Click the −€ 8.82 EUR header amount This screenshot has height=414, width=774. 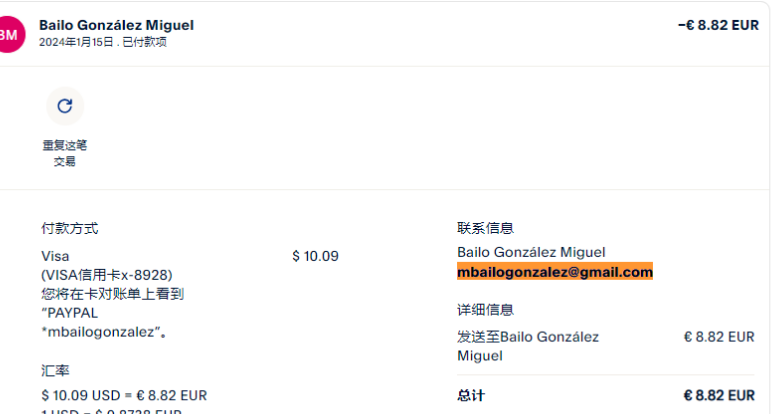click(x=717, y=26)
